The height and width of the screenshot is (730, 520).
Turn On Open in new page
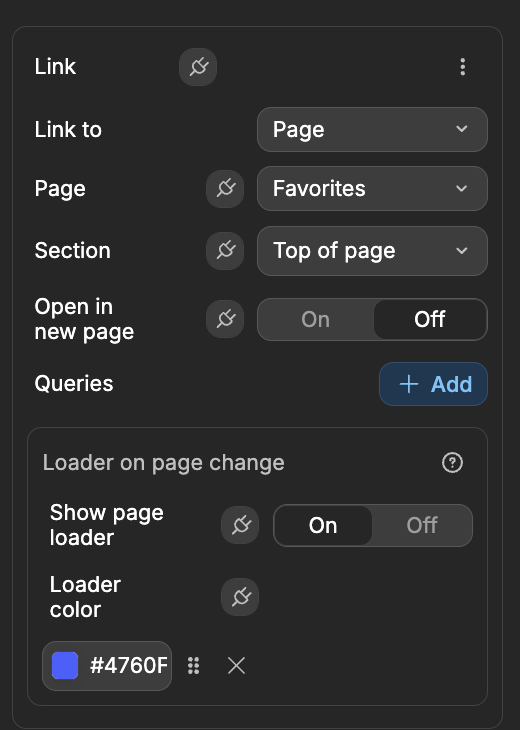click(x=316, y=319)
